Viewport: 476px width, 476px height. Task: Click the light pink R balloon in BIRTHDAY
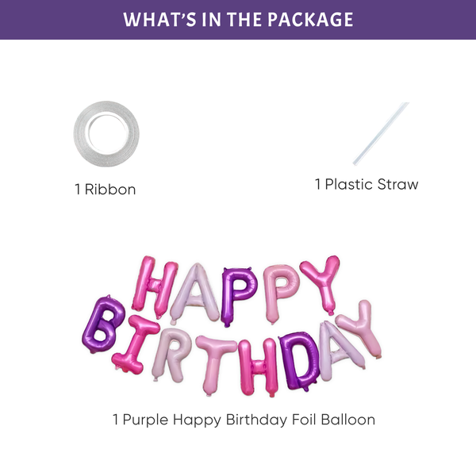coord(172,355)
